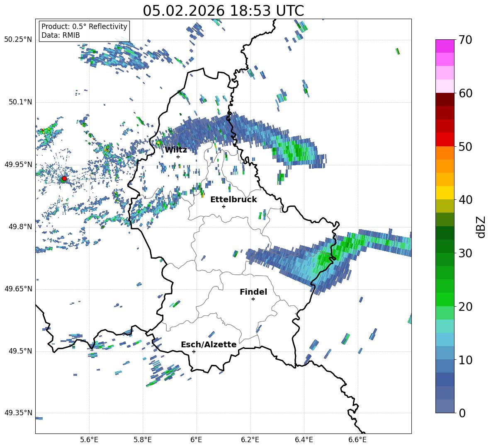The height and width of the screenshot is (448, 491).
Task: Click the 5.8°E longitude label
Action: [x=143, y=440]
